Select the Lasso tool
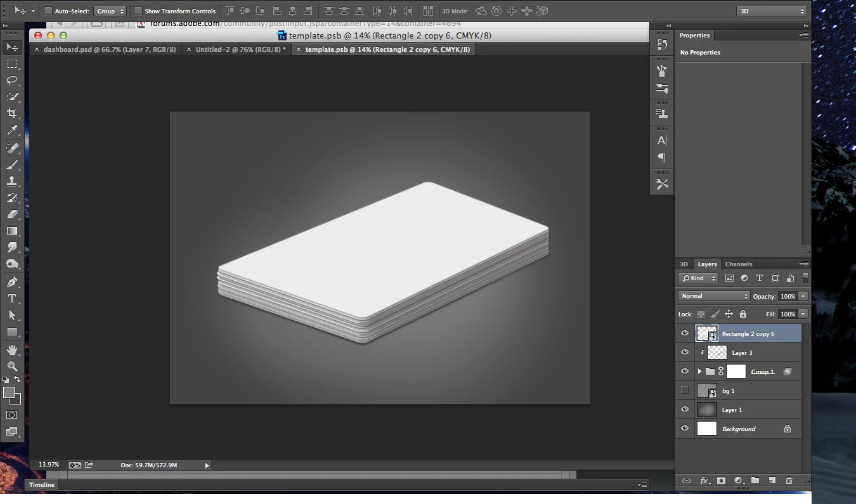 point(12,81)
